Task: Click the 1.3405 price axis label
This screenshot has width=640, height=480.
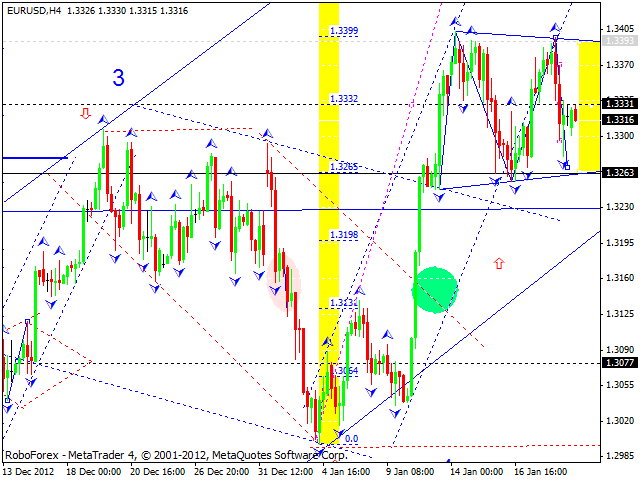Action: click(620, 29)
